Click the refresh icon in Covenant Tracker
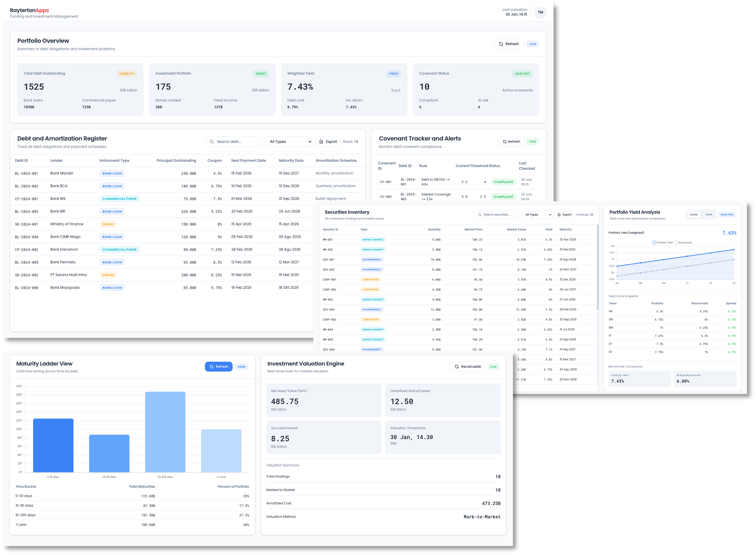 coord(504,142)
